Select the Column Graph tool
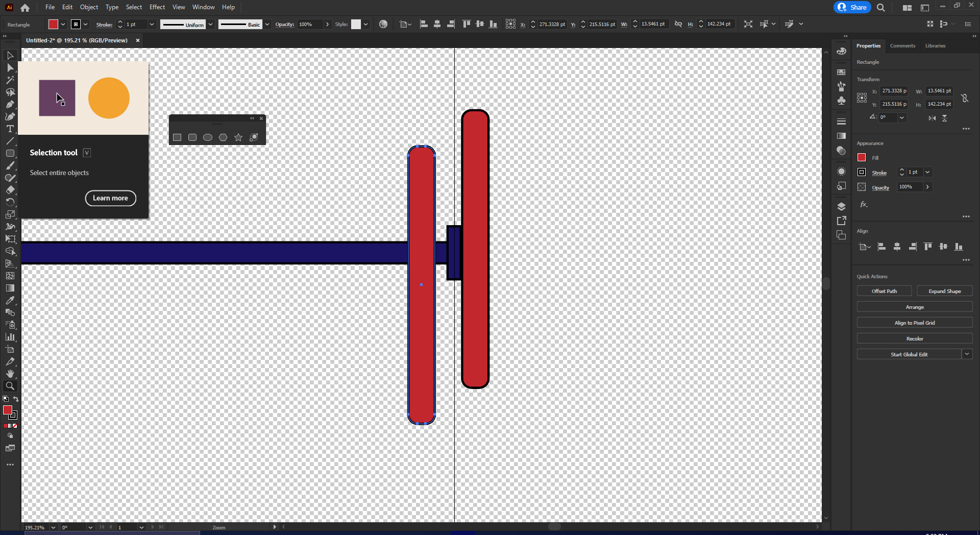The image size is (980, 535). pyautogui.click(x=10, y=336)
